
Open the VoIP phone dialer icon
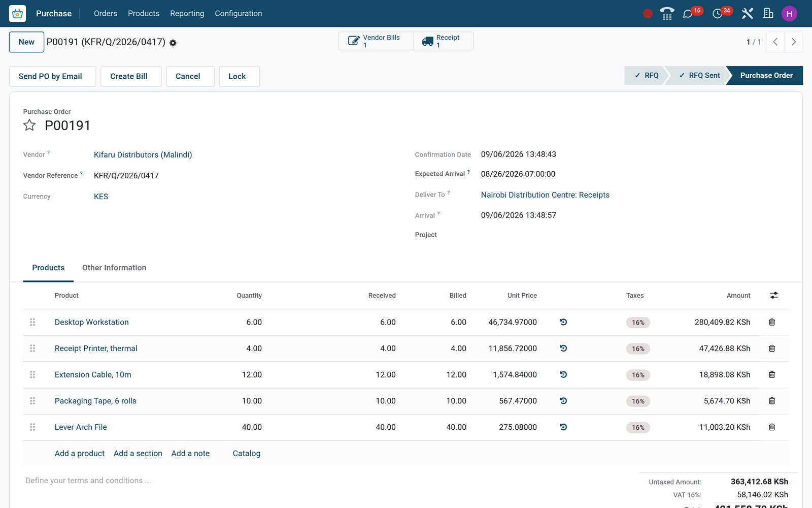pos(667,14)
